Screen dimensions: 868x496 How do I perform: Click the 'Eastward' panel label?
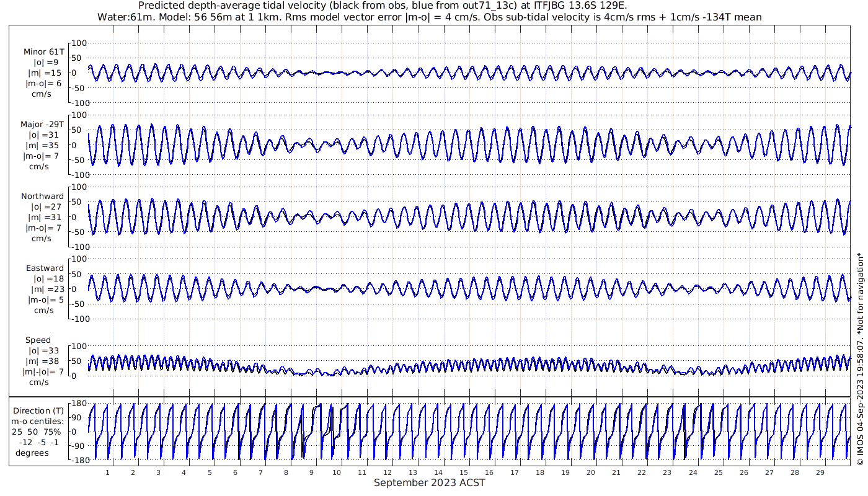click(45, 268)
